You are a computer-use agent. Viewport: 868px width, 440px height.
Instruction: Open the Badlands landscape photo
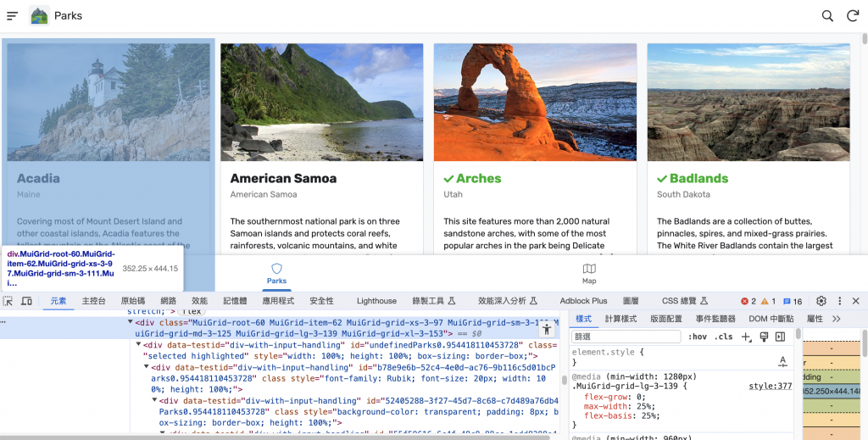(x=748, y=103)
